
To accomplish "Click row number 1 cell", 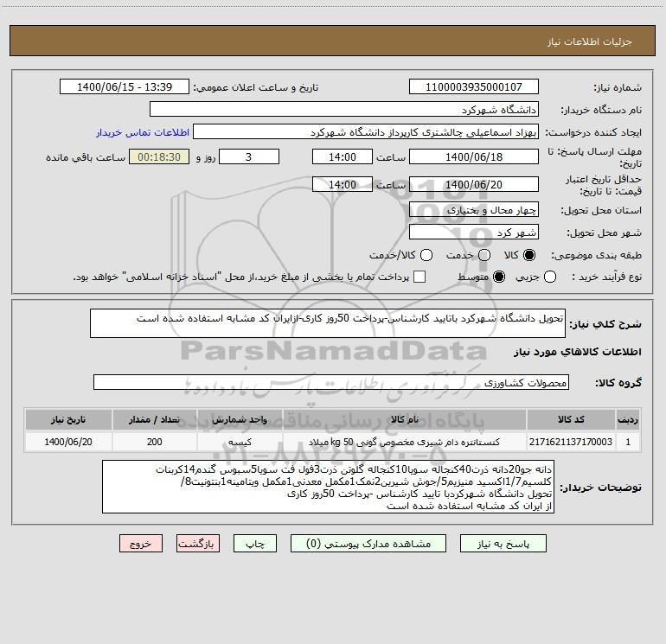I will 628,442.
